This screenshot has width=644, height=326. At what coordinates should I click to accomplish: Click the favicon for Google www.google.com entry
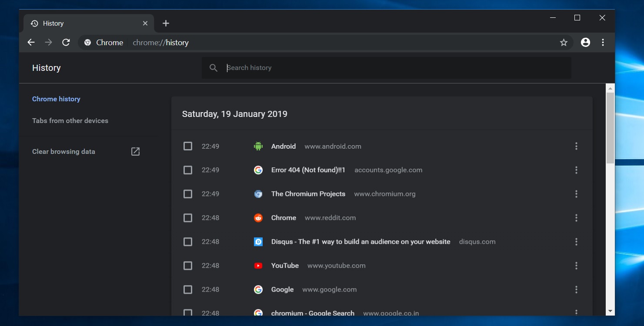click(258, 289)
